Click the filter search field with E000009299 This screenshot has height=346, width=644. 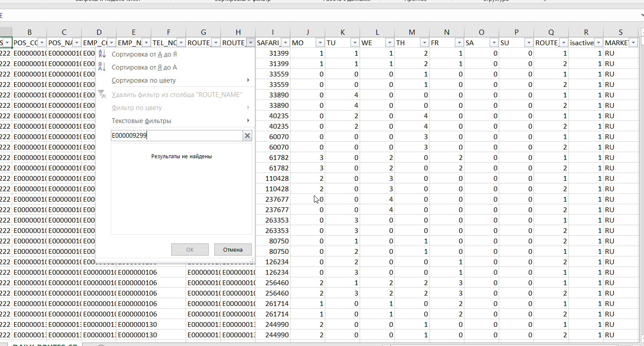tap(177, 136)
